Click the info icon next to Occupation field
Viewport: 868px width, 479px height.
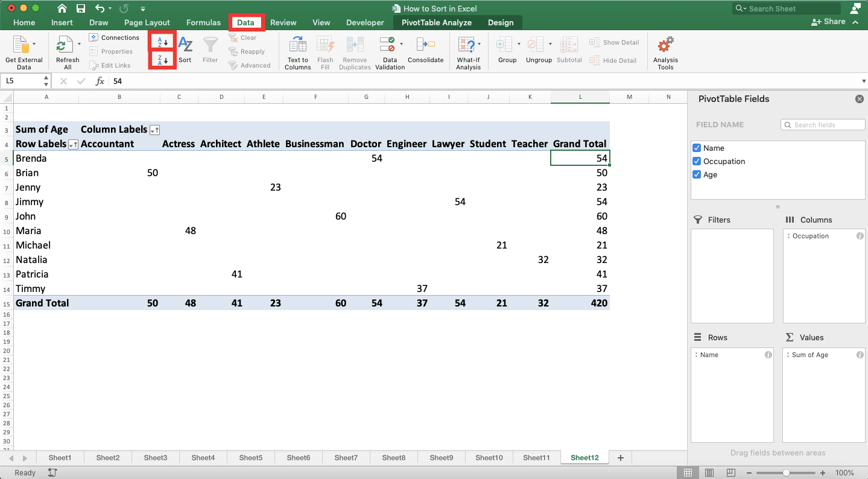pyautogui.click(x=860, y=236)
